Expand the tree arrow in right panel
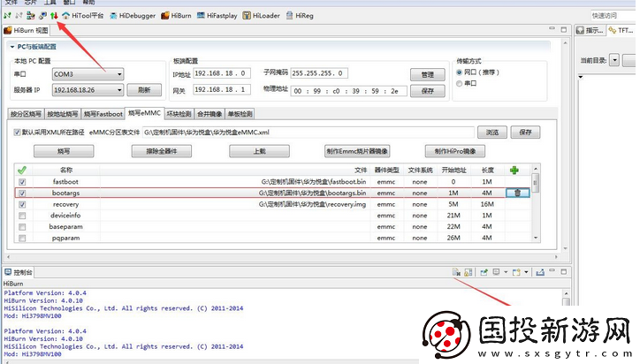Viewport: 640px width, 364px height. click(x=581, y=77)
